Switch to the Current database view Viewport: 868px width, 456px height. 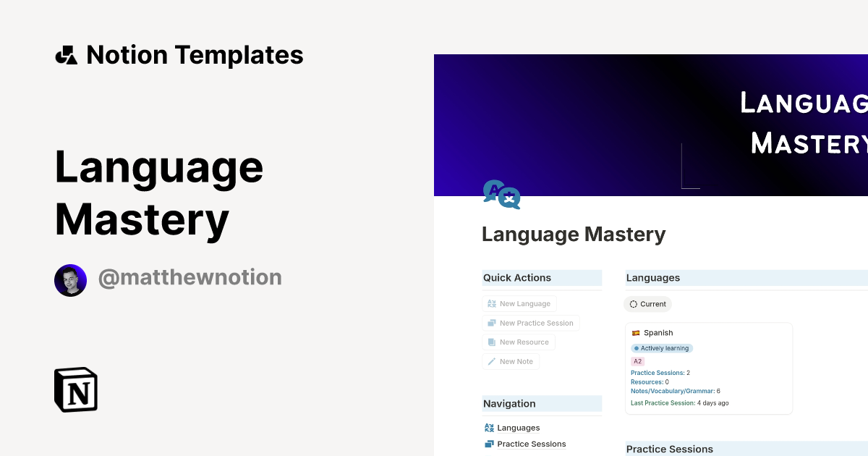click(x=647, y=304)
